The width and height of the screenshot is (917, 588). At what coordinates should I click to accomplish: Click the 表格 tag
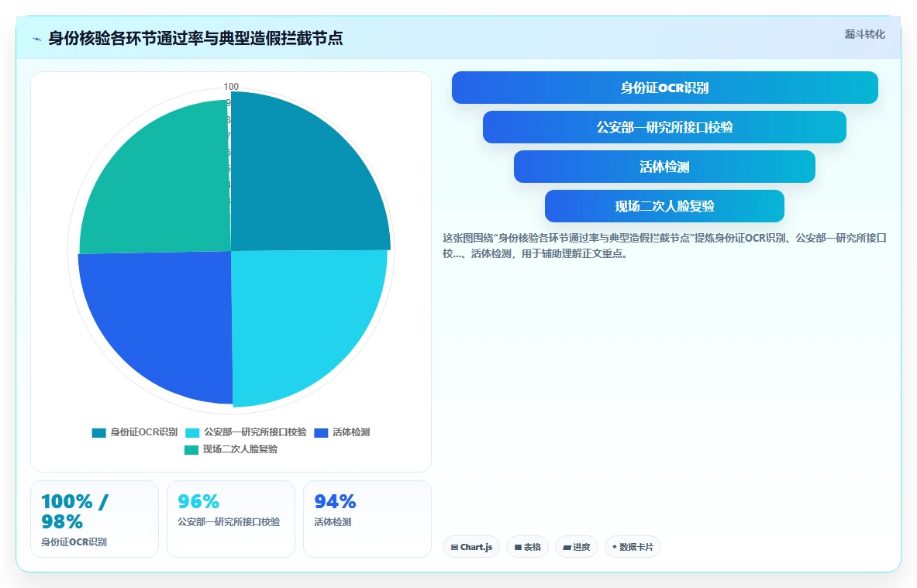click(528, 547)
